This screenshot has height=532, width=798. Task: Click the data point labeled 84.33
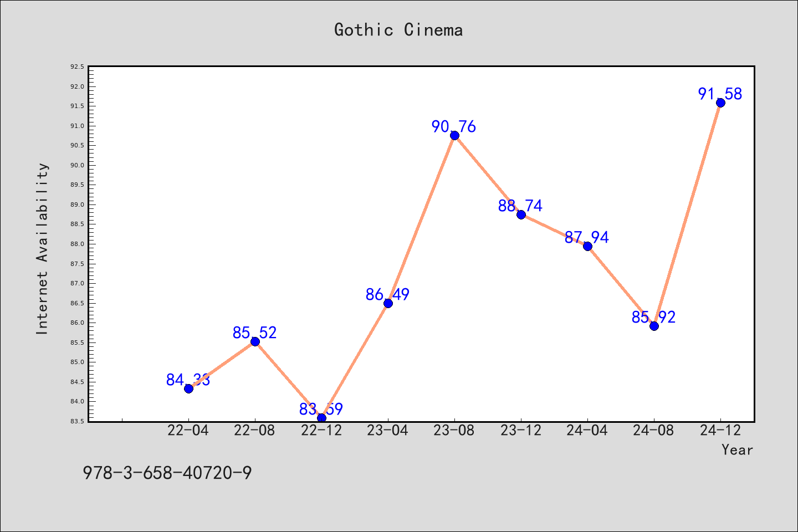188,388
